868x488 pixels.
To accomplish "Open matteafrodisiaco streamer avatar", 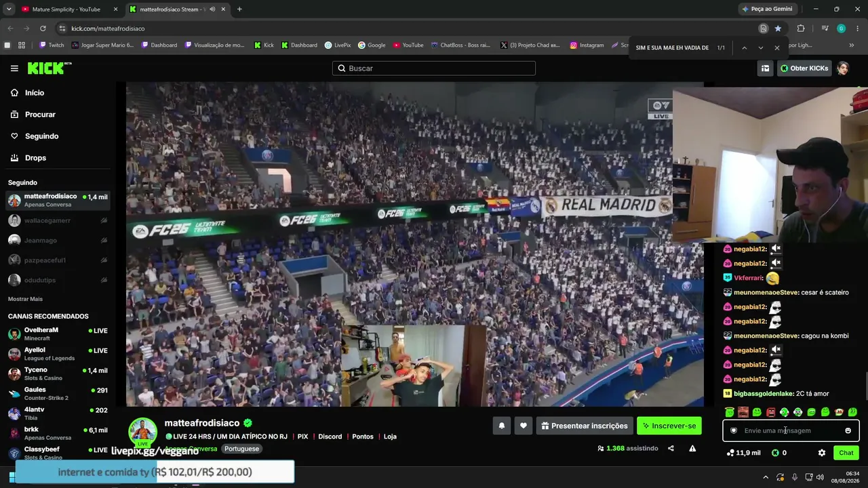I will [x=143, y=432].
